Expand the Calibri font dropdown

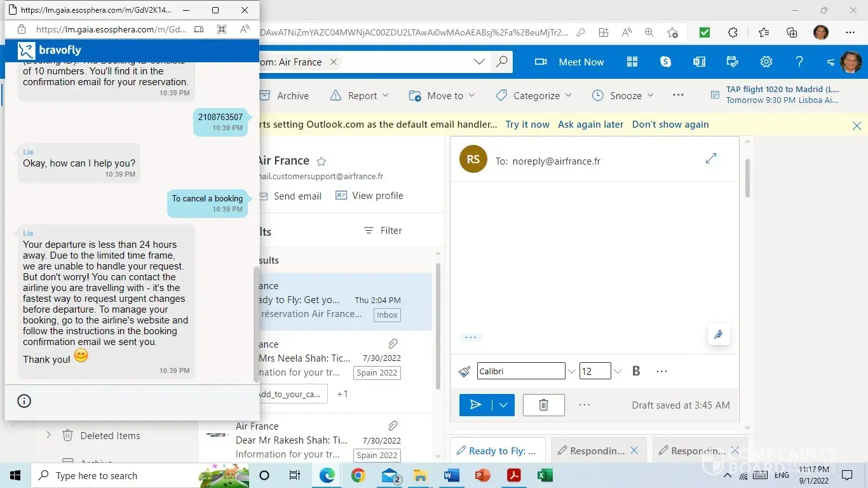pos(571,371)
